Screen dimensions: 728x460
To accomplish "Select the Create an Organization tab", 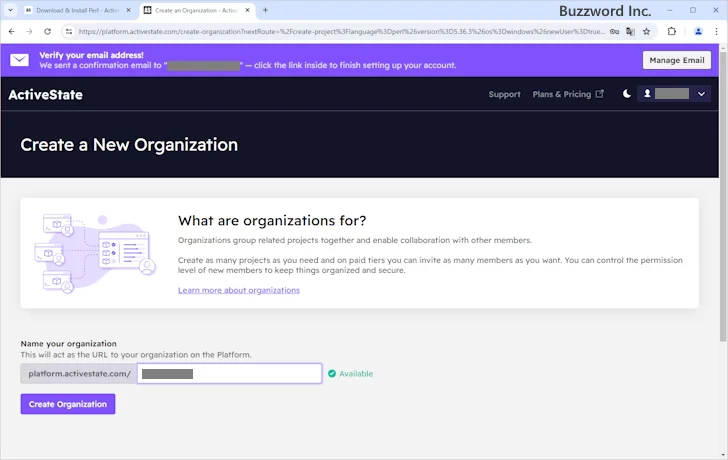I will click(x=197, y=10).
